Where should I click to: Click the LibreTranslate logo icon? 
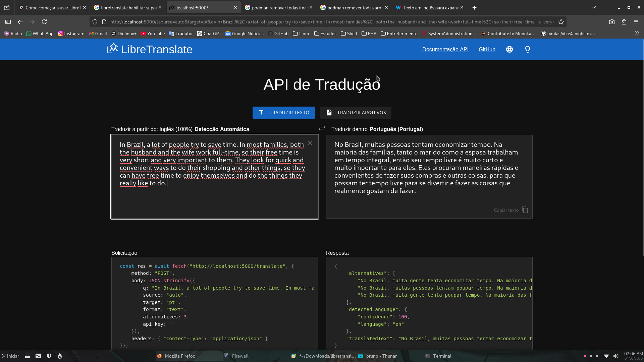click(113, 49)
